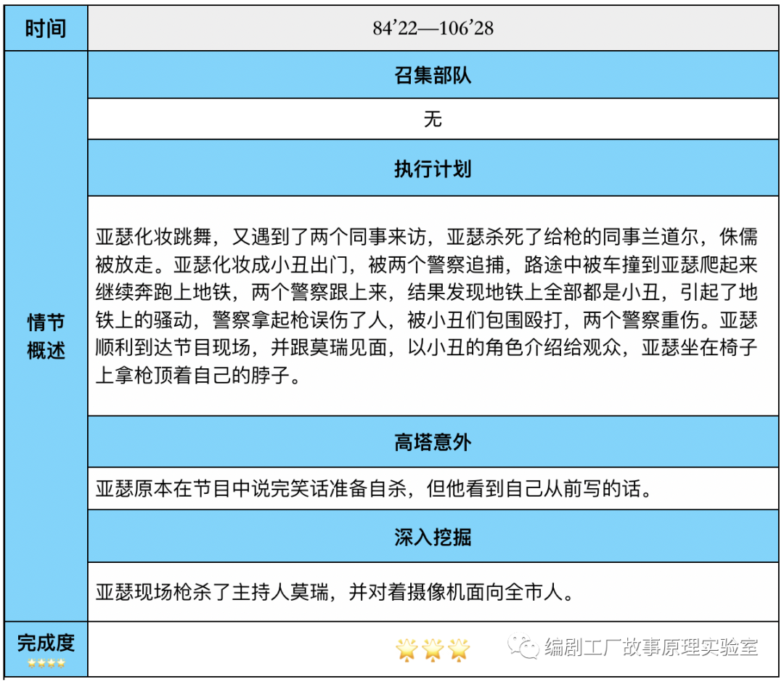
Task: Click the WeChat logo in the watermark
Action: pos(523,646)
